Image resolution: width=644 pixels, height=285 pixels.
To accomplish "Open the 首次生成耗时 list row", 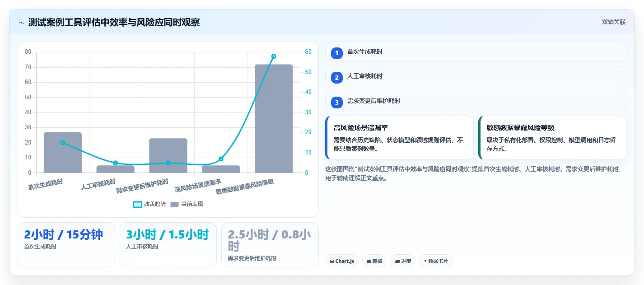I will pos(476,51).
